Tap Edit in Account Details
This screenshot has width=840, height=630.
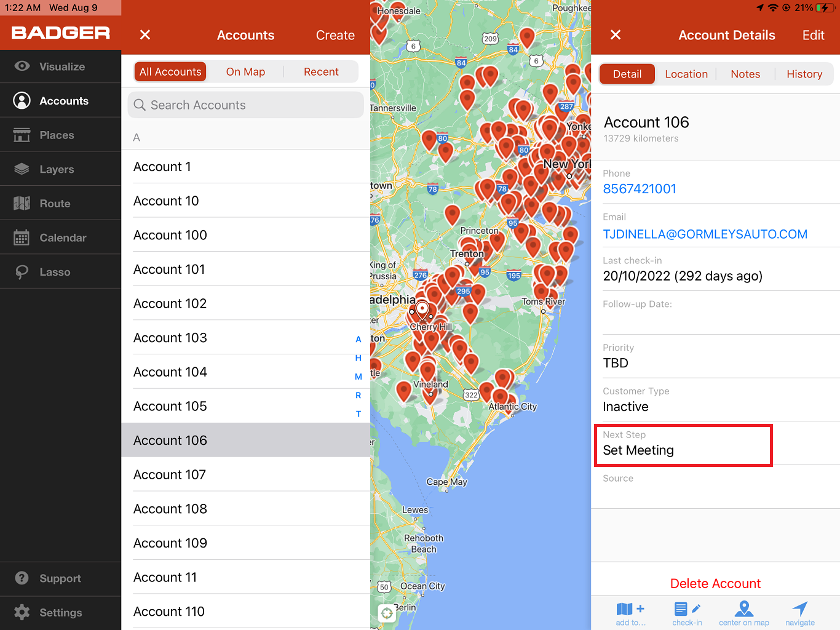pyautogui.click(x=813, y=35)
